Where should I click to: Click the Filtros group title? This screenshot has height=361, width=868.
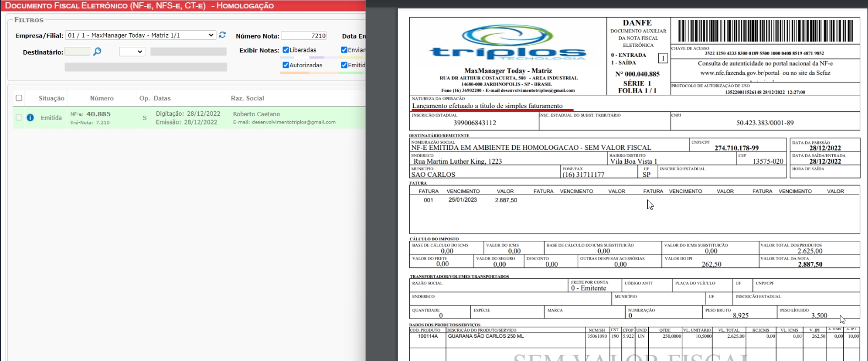(x=29, y=20)
